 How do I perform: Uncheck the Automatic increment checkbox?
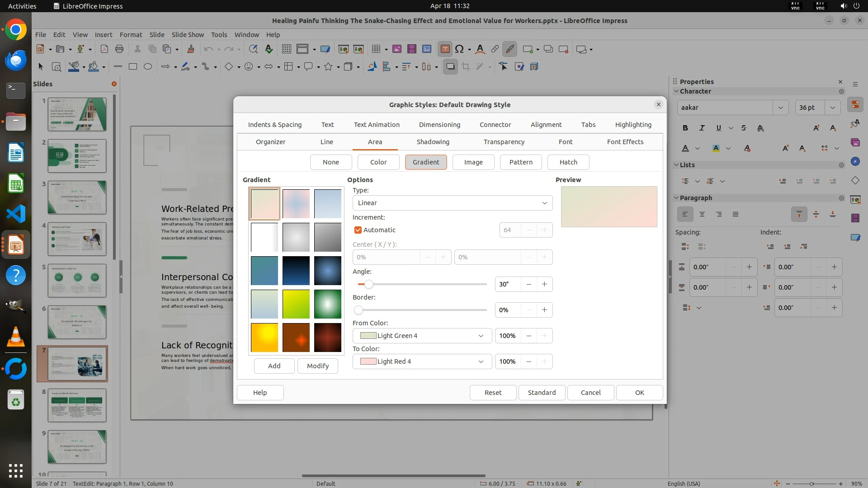pyautogui.click(x=358, y=230)
